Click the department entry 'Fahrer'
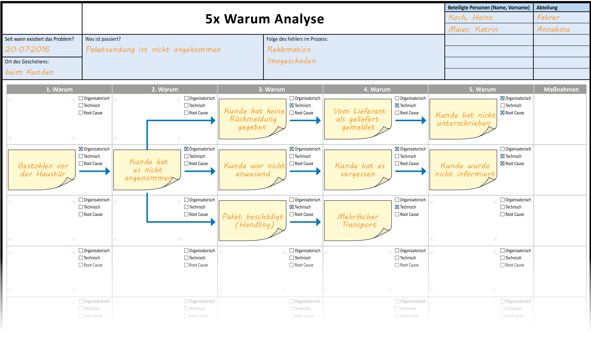Image resolution: width=591 pixels, height=364 pixels. point(548,17)
